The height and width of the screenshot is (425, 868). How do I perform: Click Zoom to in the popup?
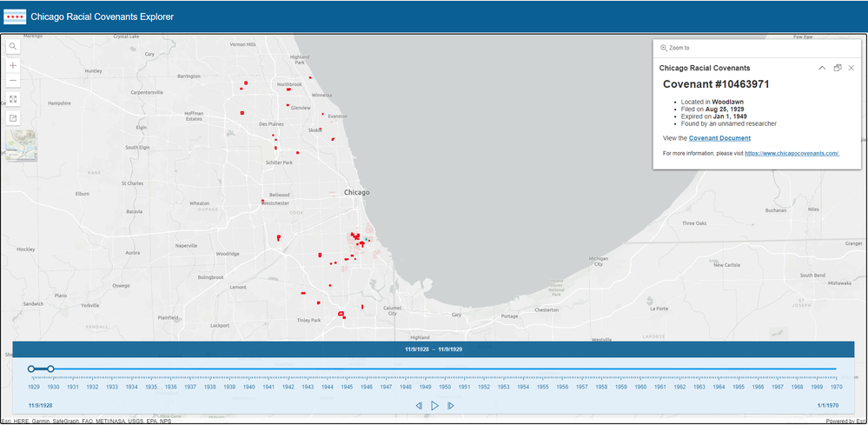tap(675, 48)
